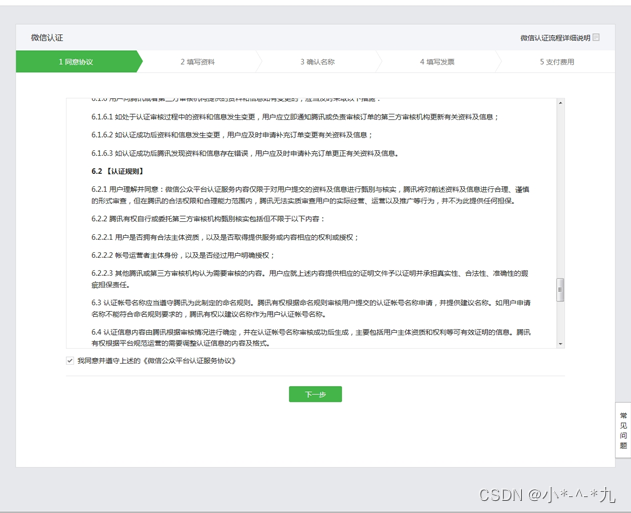This screenshot has width=631, height=513.
Task: Click clause 6.3 paragraph
Action: [x=311, y=308]
